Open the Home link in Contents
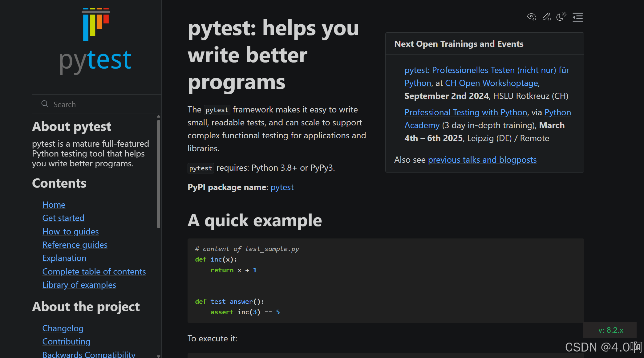Viewport: 644px width, 358px height. pyautogui.click(x=54, y=205)
